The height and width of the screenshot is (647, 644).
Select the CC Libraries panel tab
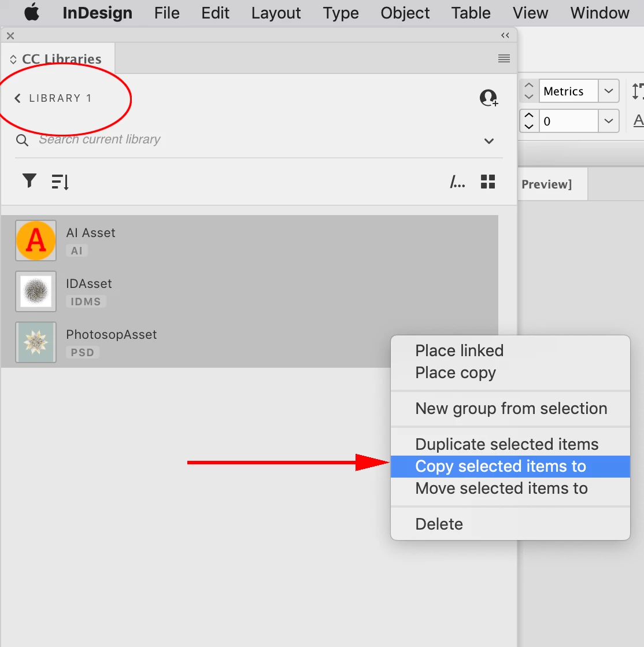click(58, 59)
